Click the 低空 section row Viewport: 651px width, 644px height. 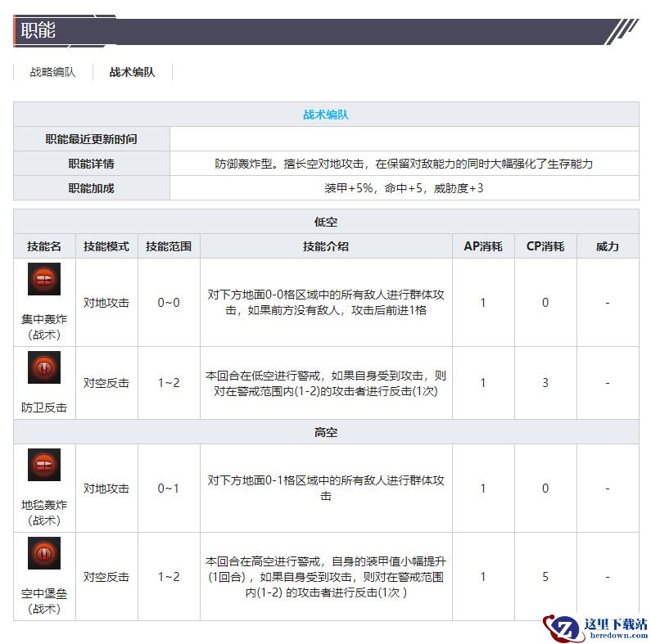coord(326,222)
